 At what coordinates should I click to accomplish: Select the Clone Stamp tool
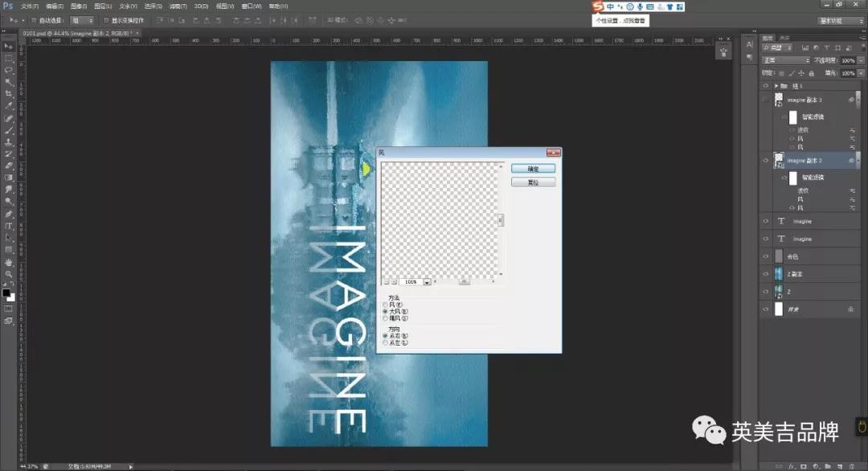point(8,142)
